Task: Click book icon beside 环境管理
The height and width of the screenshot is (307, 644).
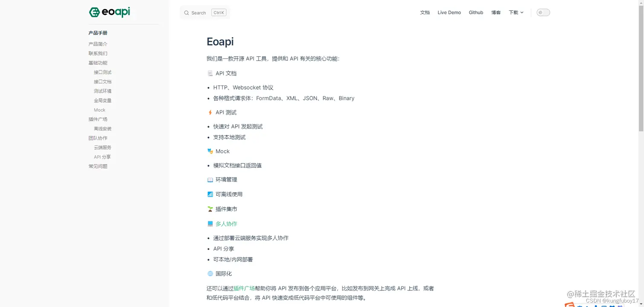Action: click(x=210, y=180)
